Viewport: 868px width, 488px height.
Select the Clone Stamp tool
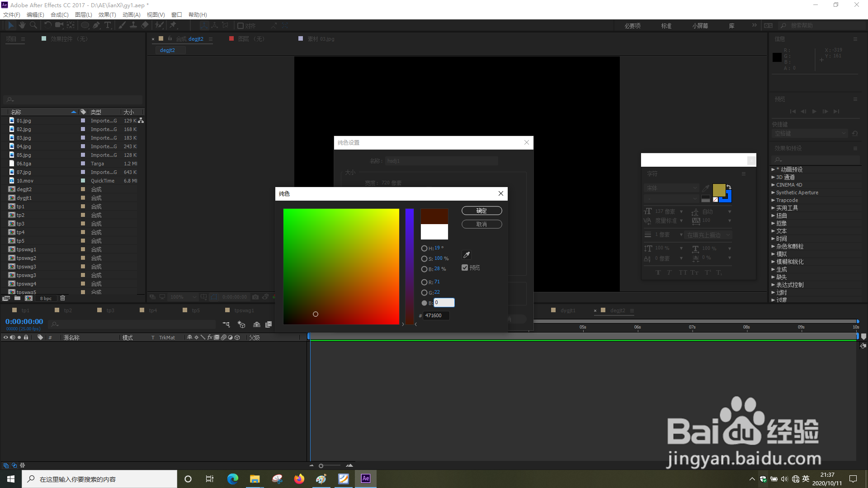tap(133, 25)
